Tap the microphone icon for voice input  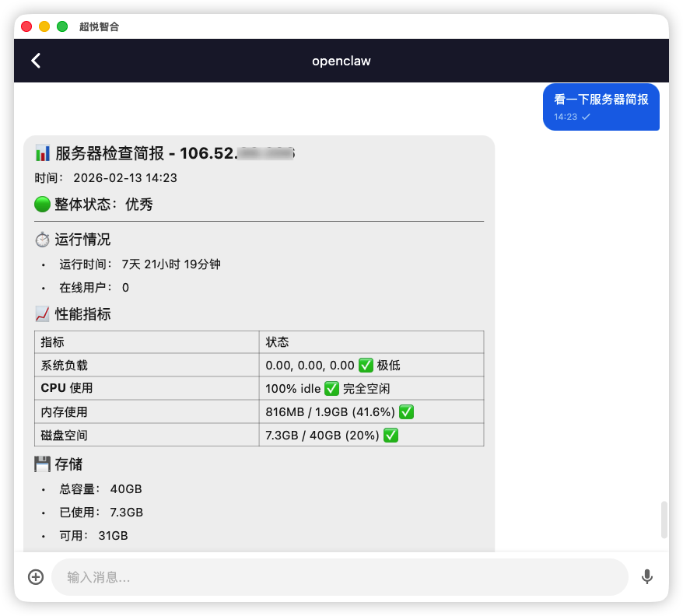pos(647,577)
